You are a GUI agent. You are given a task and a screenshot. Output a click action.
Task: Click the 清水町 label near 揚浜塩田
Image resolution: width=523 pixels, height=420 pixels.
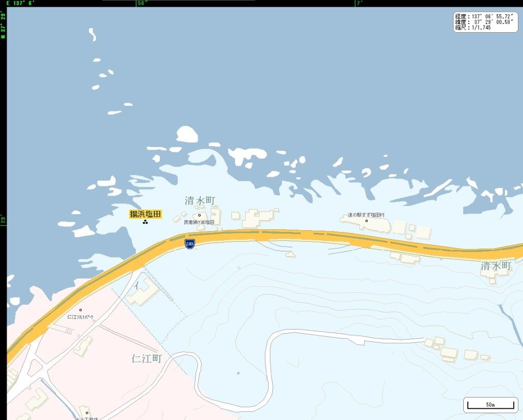tap(200, 200)
